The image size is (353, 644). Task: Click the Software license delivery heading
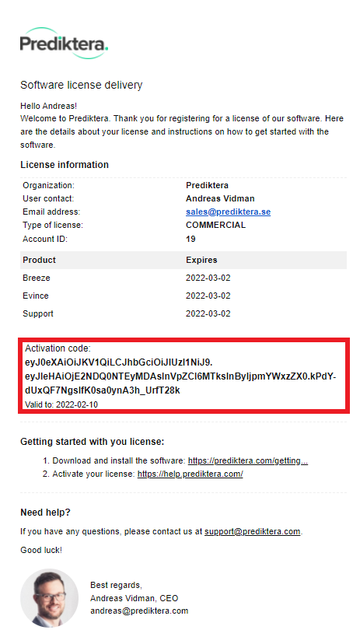(82, 85)
